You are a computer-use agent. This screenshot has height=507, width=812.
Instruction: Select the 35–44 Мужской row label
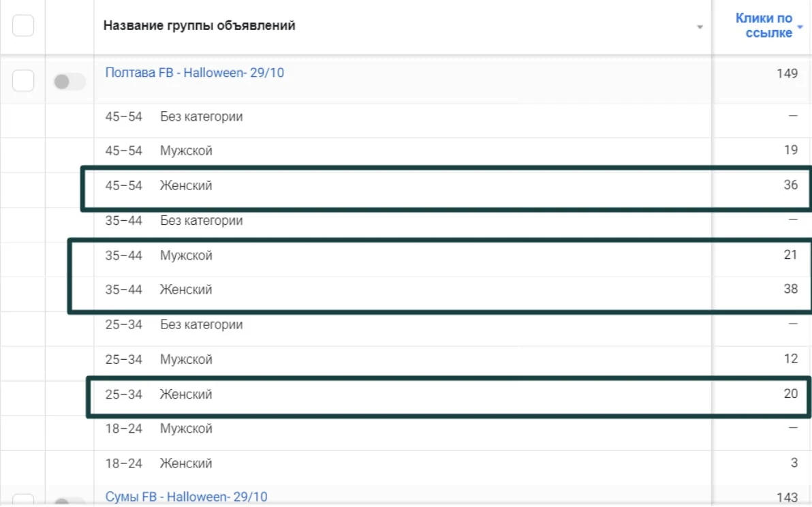[159, 256]
